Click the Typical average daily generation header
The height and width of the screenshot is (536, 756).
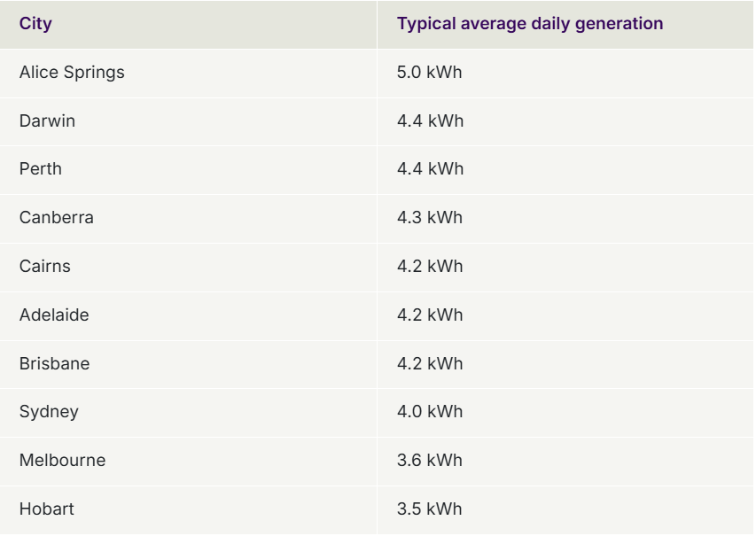coord(529,24)
